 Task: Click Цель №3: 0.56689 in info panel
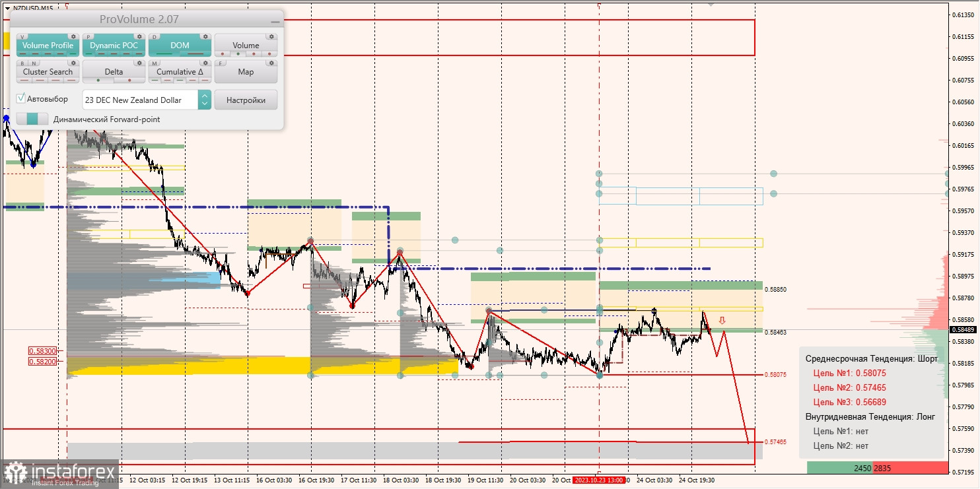click(849, 402)
